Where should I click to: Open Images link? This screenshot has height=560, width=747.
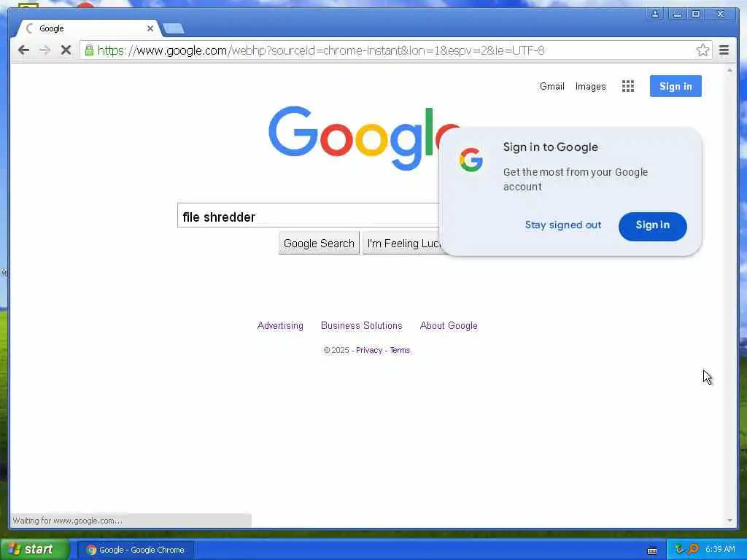tap(590, 86)
